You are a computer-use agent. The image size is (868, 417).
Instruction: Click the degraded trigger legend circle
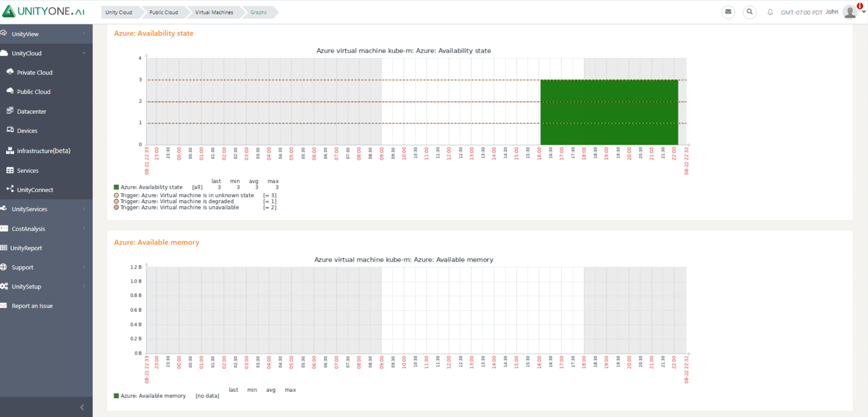[x=116, y=201]
